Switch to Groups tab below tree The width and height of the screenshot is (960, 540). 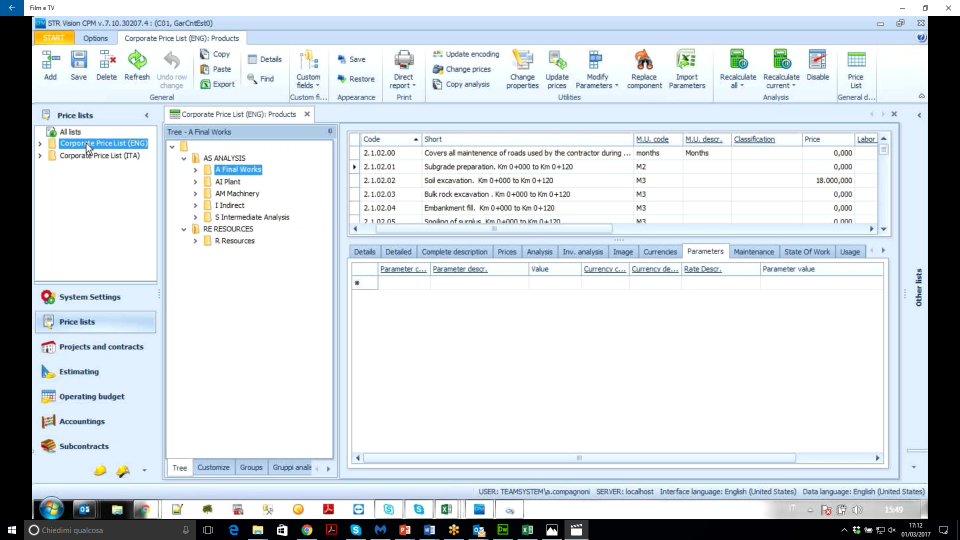(251, 467)
